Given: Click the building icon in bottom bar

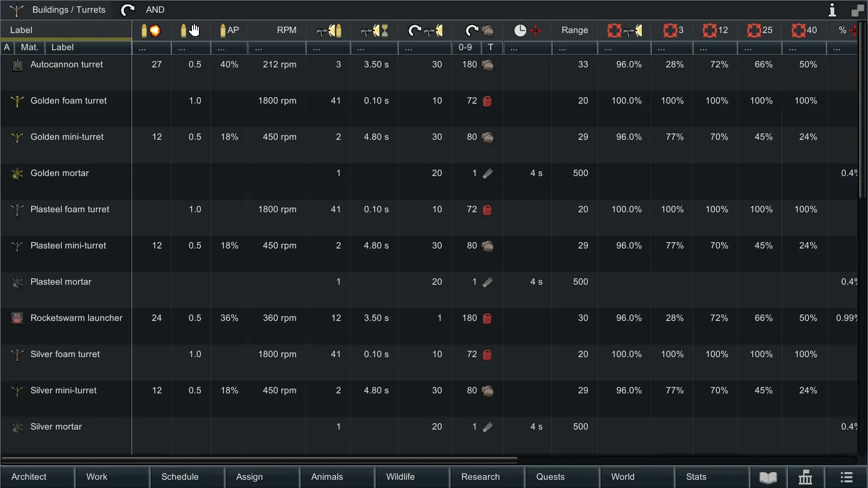Looking at the screenshot, I should [x=806, y=477].
